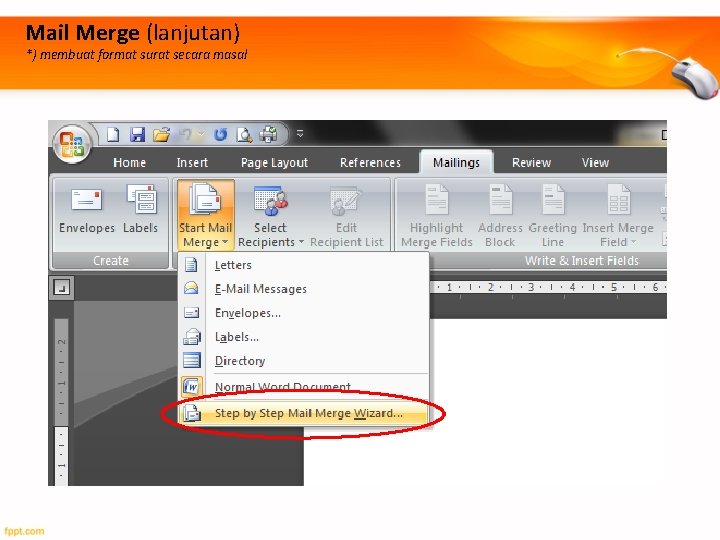The height and width of the screenshot is (540, 720).
Task: Switch to the Insert tab
Action: pos(192,163)
